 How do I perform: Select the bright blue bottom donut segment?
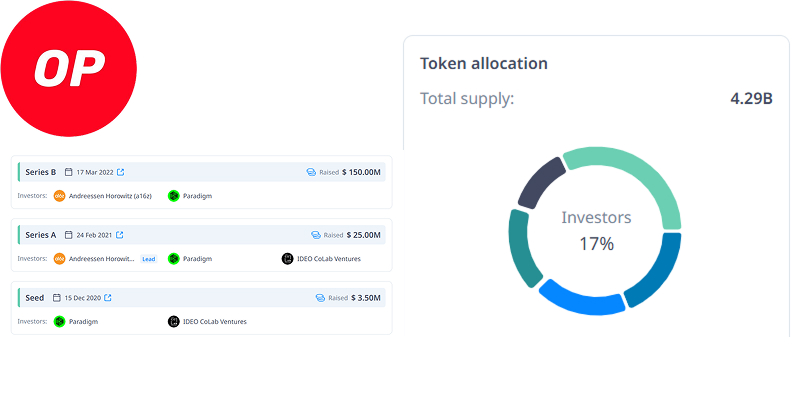click(x=580, y=300)
